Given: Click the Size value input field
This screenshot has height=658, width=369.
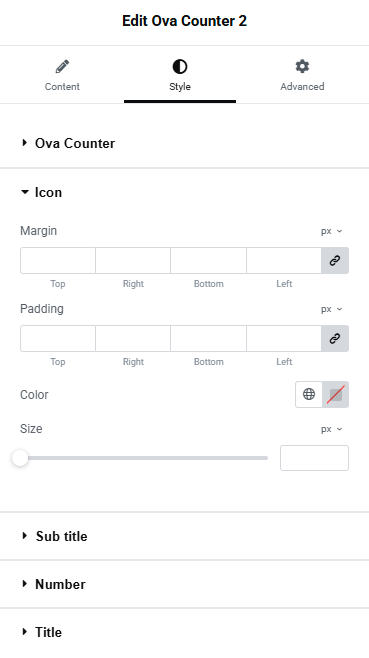Looking at the screenshot, I should [314, 458].
